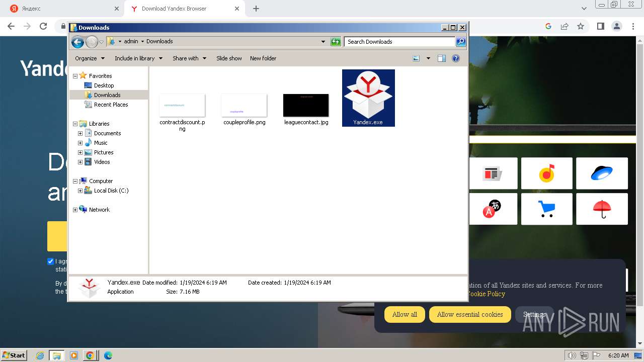Collapse the Computer node
This screenshot has width=644, height=362.
point(75,181)
